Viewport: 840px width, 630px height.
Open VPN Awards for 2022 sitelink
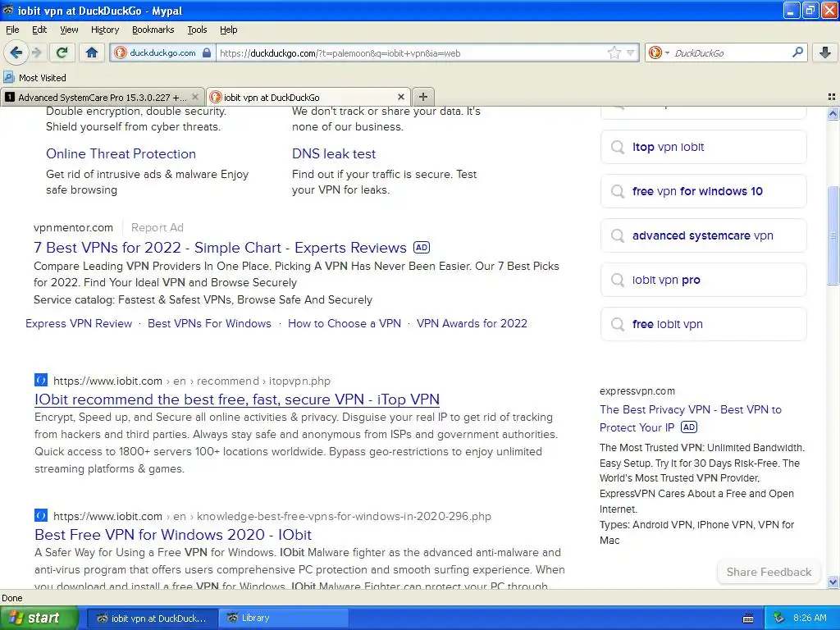point(472,323)
